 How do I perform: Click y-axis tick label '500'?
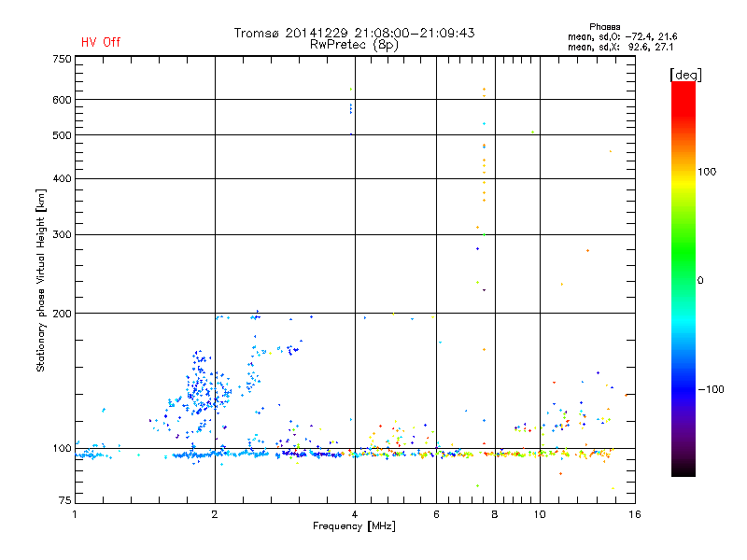[62, 135]
